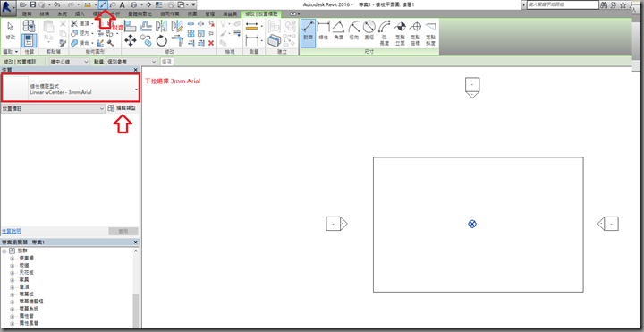644x332 pixels.
Task: Click the Mirror - Draw Axis tool with pencil
Action: click(x=177, y=26)
